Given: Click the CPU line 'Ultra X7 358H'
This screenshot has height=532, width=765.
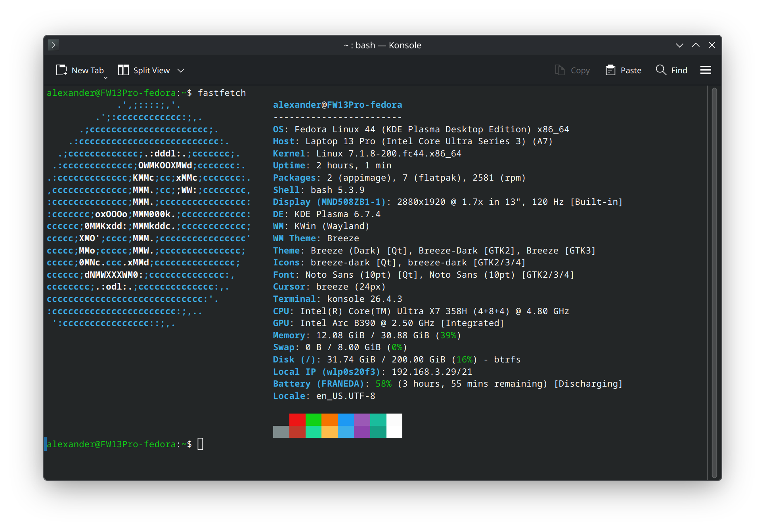Looking at the screenshot, I should click(421, 311).
